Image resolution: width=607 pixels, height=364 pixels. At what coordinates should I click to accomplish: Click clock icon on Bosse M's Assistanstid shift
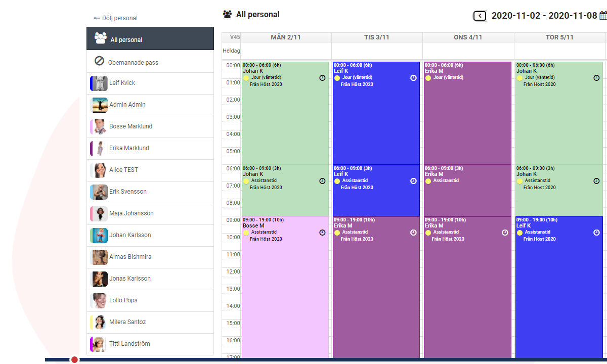(322, 233)
